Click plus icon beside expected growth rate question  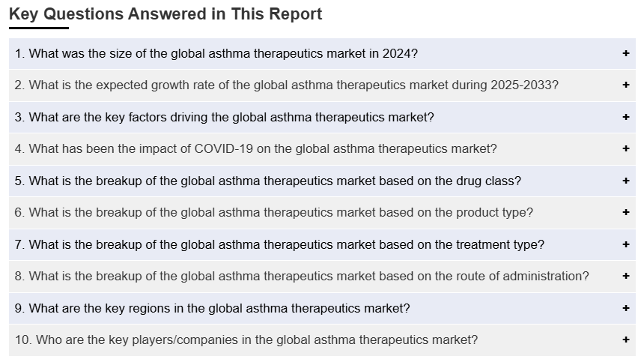pyautogui.click(x=625, y=85)
